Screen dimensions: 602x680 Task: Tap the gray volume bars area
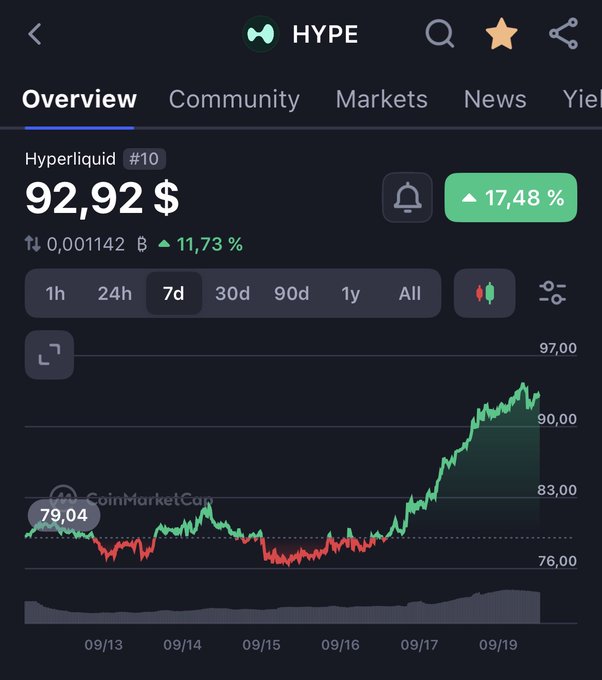pyautogui.click(x=282, y=607)
